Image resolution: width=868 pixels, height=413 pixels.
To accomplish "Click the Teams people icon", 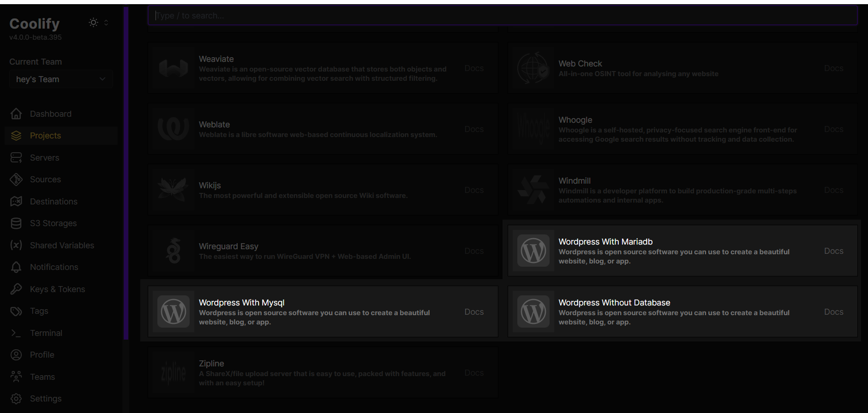I will pos(16,377).
